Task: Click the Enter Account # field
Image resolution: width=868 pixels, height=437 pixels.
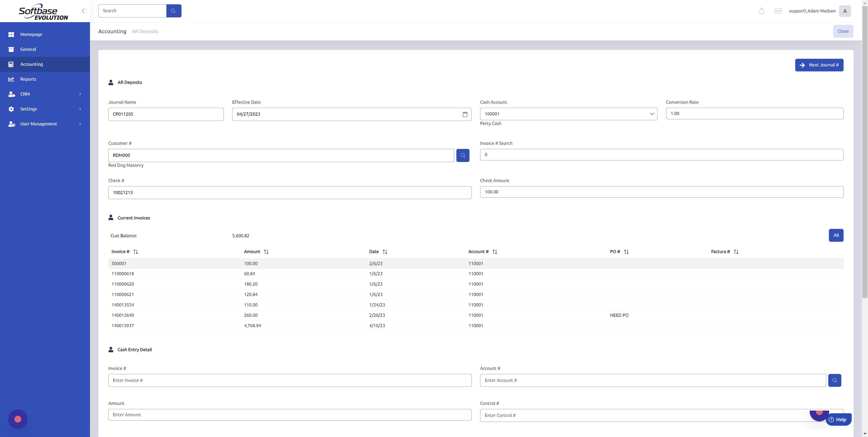Action: click(653, 380)
